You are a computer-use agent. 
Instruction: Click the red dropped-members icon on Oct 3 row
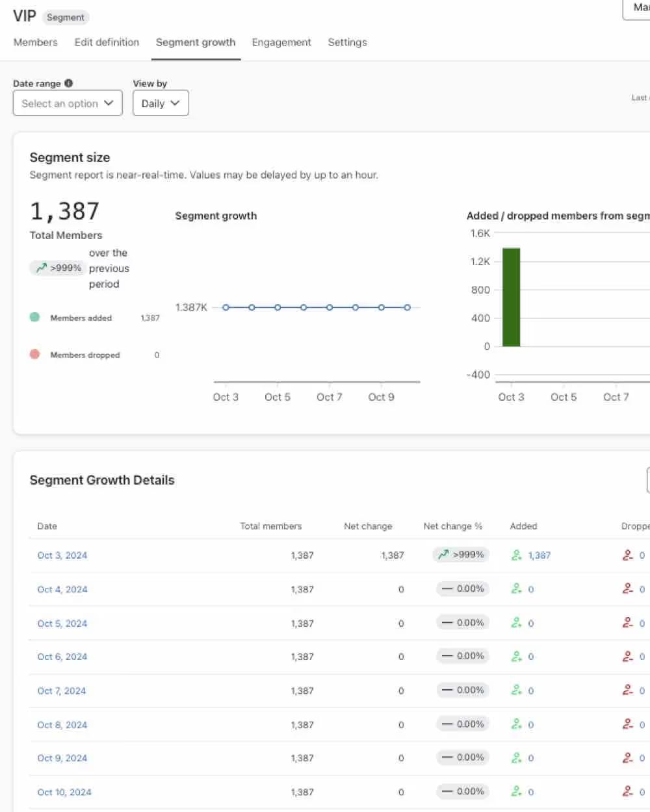click(627, 555)
